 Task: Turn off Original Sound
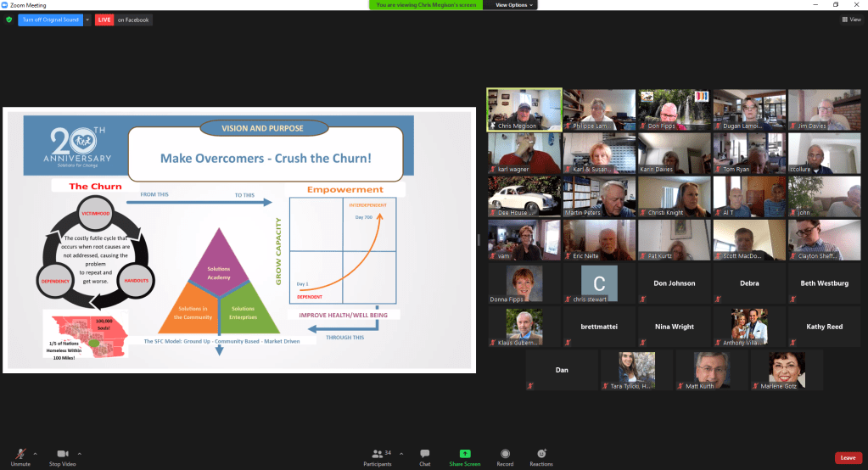[50, 20]
